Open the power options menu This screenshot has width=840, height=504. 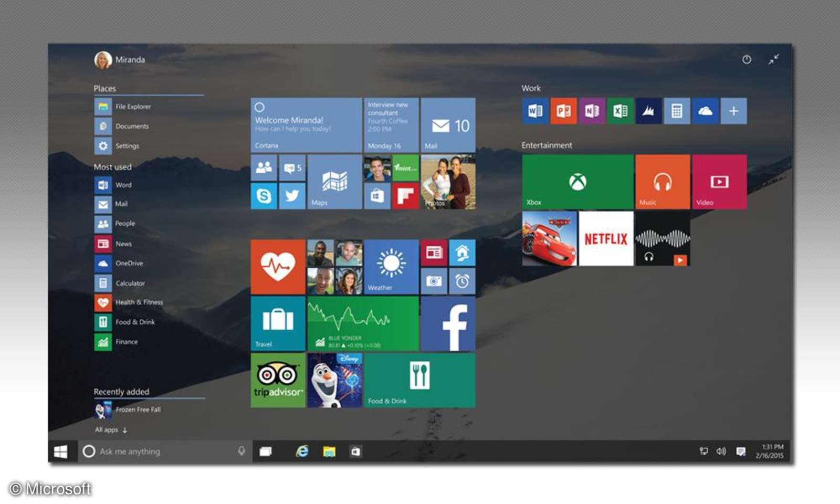pos(746,60)
